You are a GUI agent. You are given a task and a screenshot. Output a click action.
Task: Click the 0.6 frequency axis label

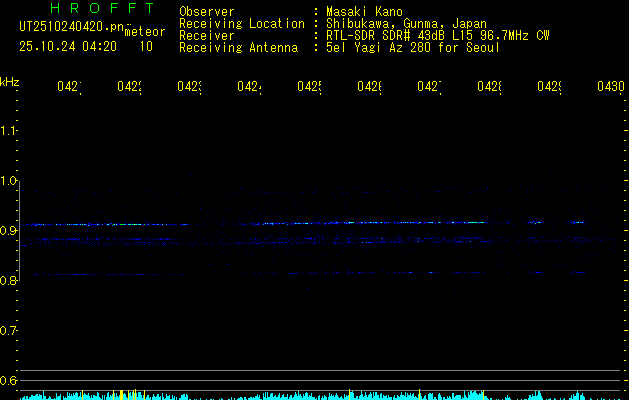coord(8,380)
